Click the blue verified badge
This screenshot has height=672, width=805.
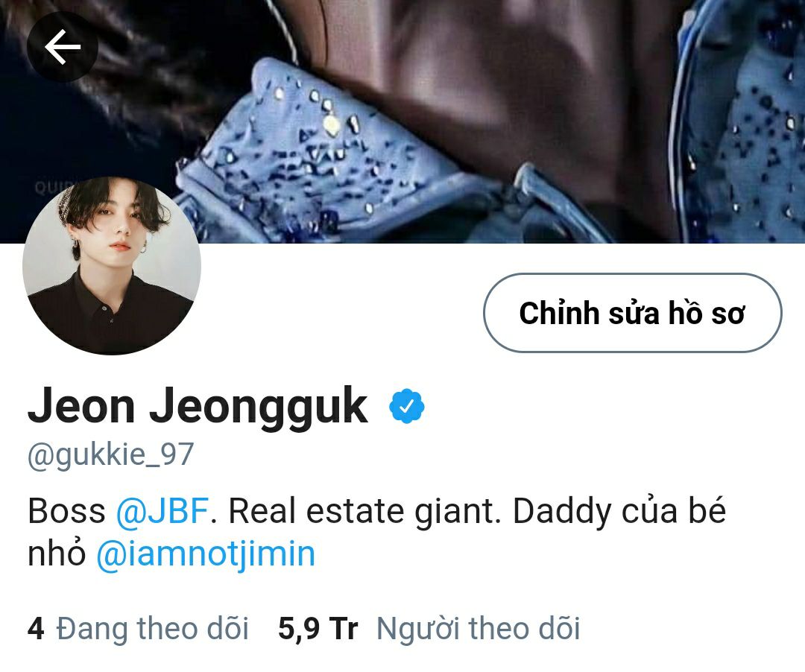pos(407,406)
